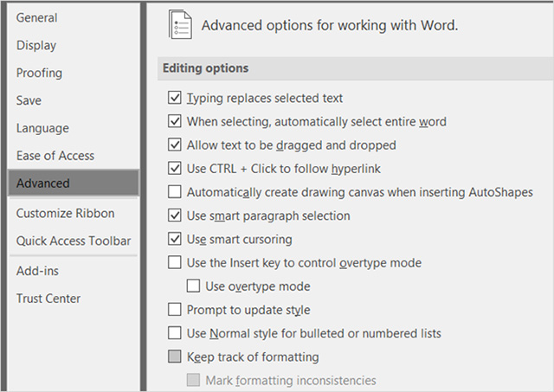Toggle Keep track of formatting checkbox
The image size is (554, 392).
175,357
